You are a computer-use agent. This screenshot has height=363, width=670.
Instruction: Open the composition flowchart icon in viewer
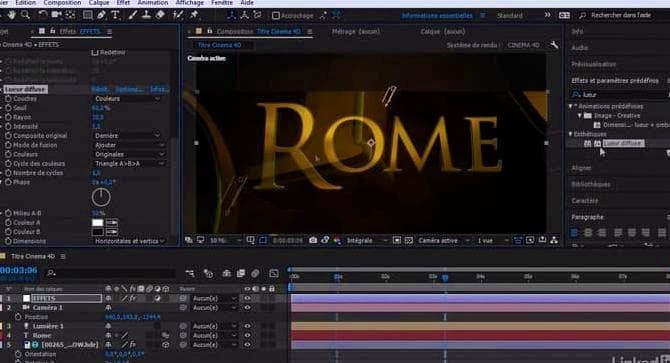tap(554, 240)
